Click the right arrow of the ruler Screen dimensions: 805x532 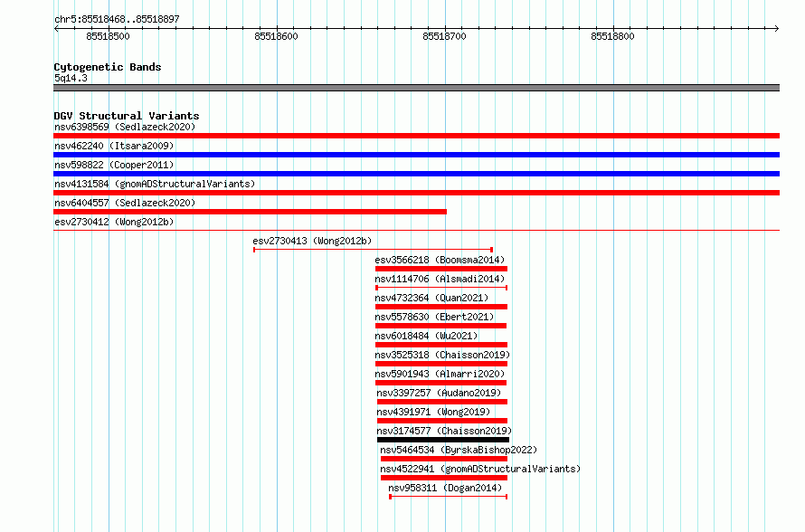[776, 29]
